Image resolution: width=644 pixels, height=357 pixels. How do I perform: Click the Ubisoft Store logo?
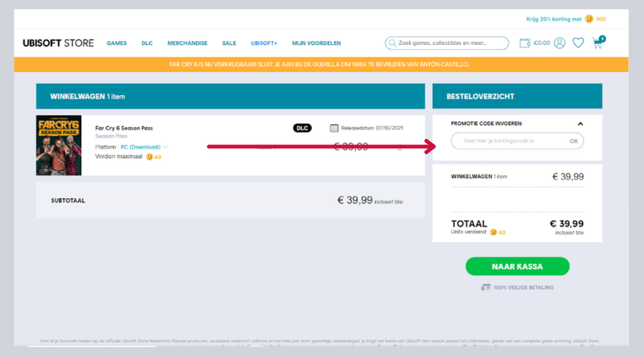(59, 43)
